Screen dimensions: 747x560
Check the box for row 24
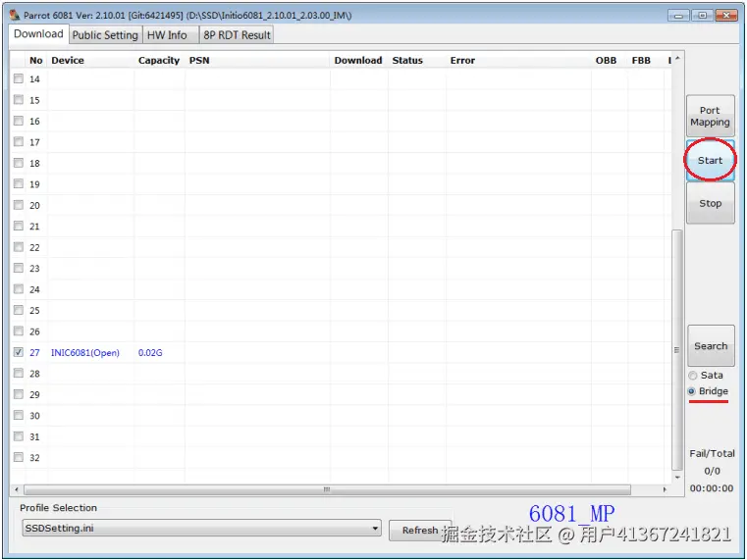[x=19, y=288]
